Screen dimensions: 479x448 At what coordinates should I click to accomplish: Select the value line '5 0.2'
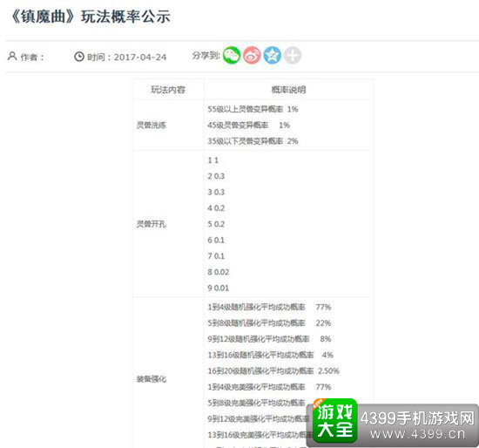(x=216, y=224)
